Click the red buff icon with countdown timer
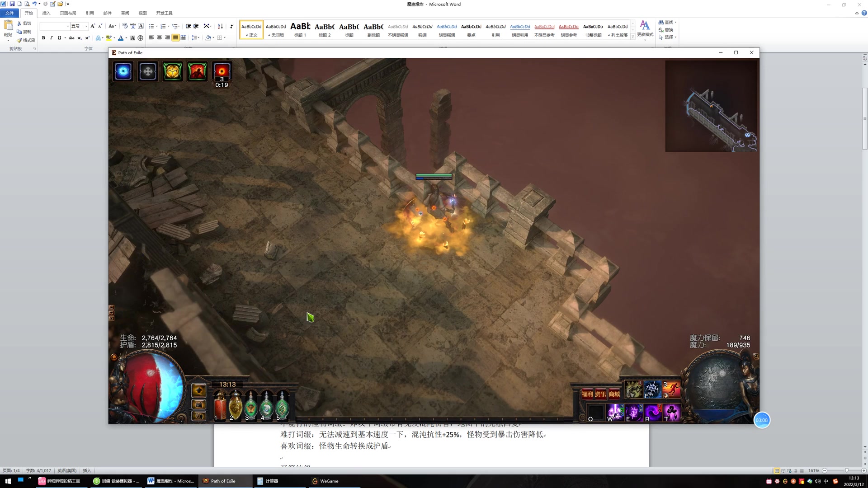Image resolution: width=868 pixels, height=488 pixels. click(222, 71)
